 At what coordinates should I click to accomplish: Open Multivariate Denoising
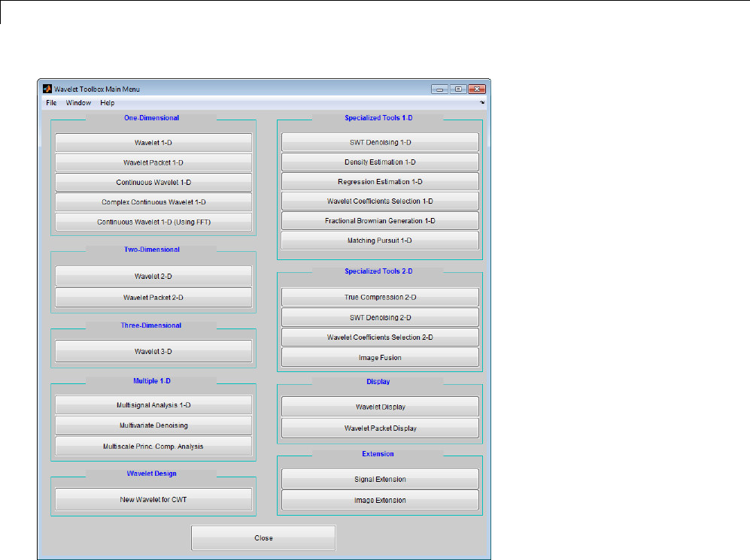153,425
